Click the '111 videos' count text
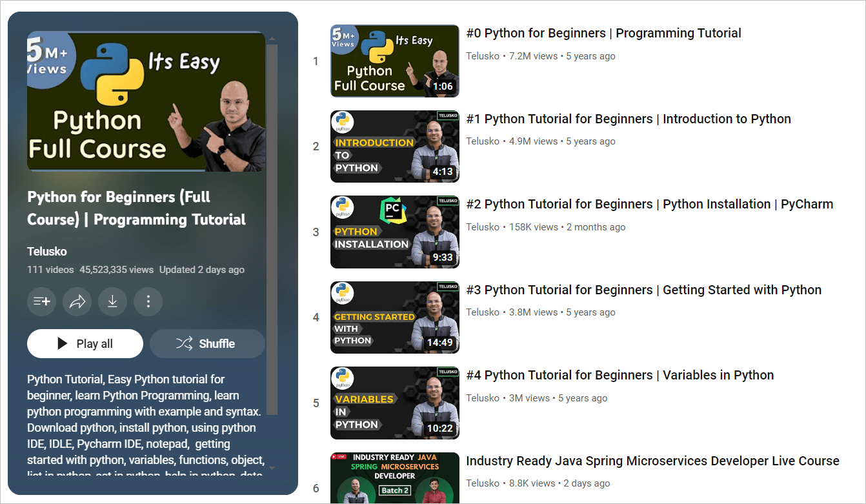Image resolution: width=866 pixels, height=504 pixels. click(x=50, y=270)
